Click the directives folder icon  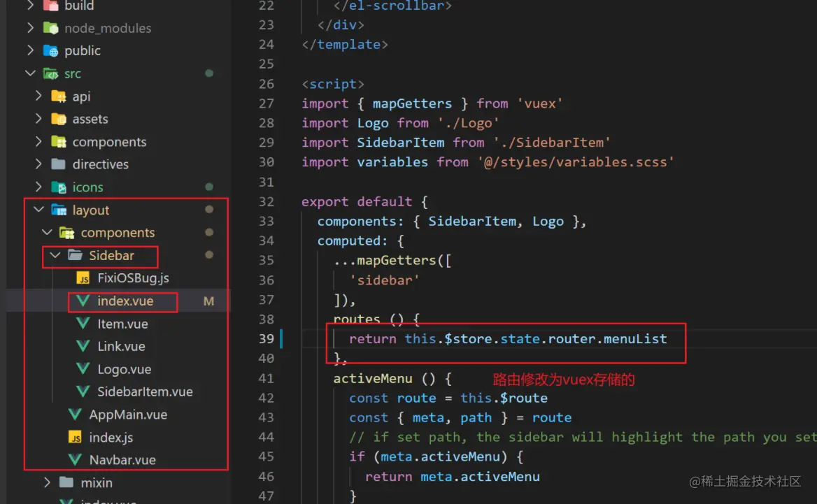[59, 164]
